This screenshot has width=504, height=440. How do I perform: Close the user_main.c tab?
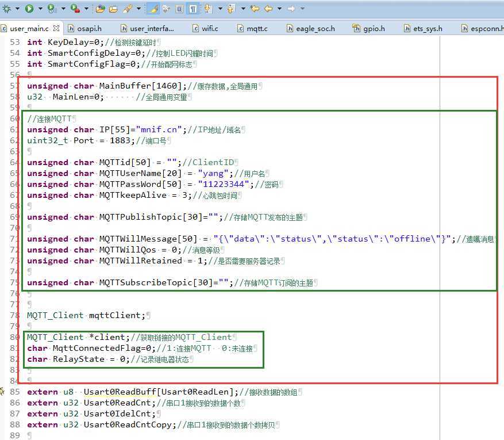tap(56, 28)
